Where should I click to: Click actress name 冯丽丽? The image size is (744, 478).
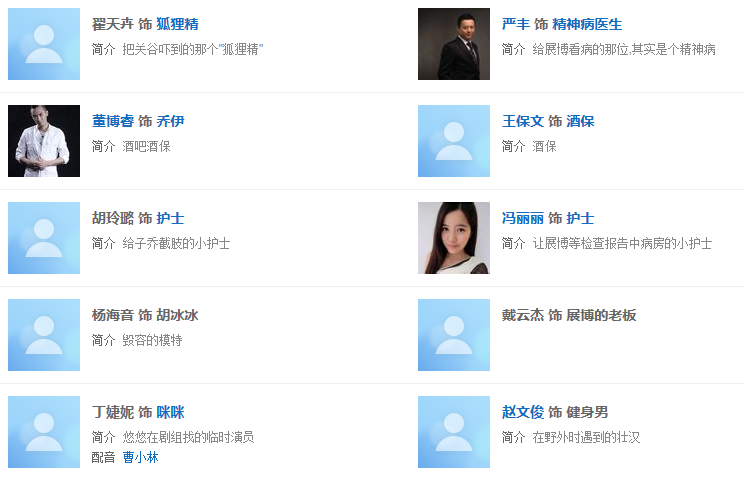(523, 218)
